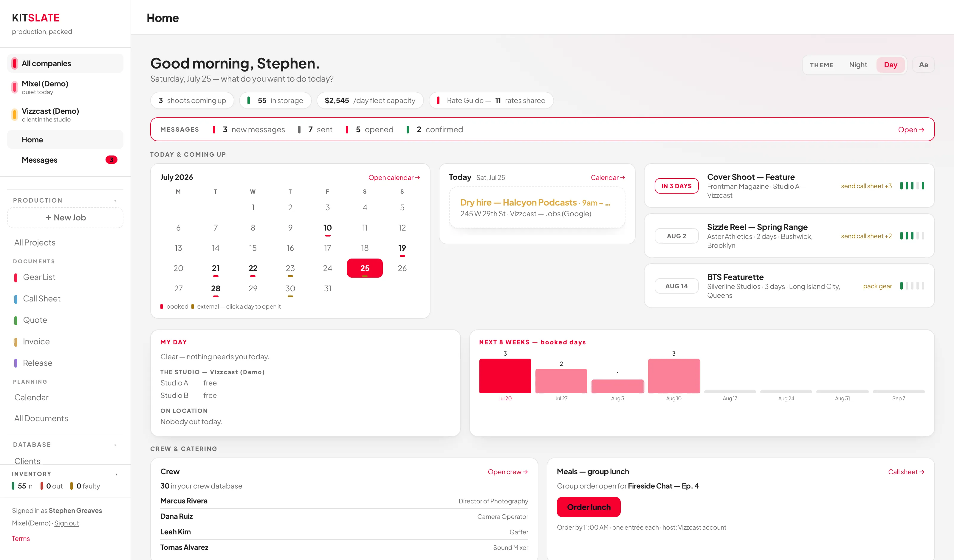Select July 30 in the calendar

290,288
